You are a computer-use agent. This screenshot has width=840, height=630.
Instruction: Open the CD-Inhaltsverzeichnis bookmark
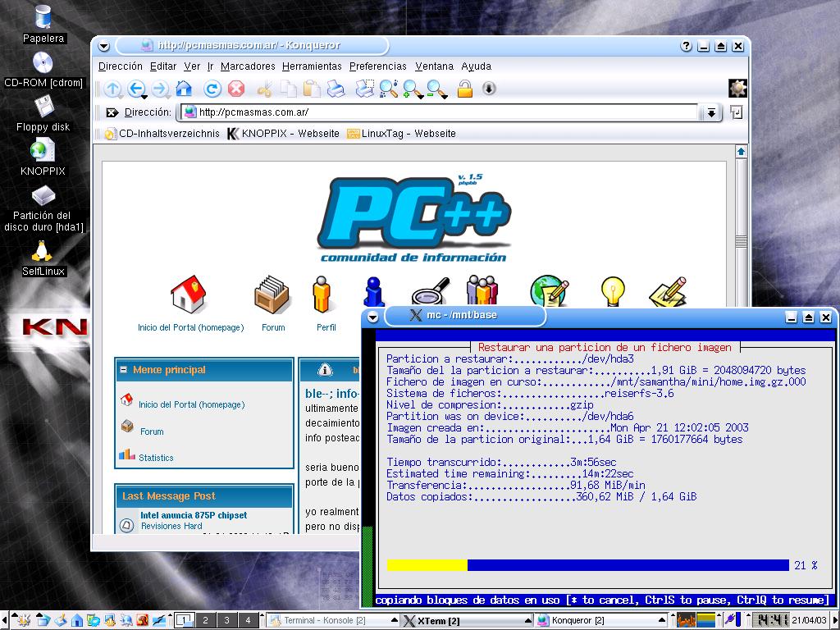coord(162,134)
